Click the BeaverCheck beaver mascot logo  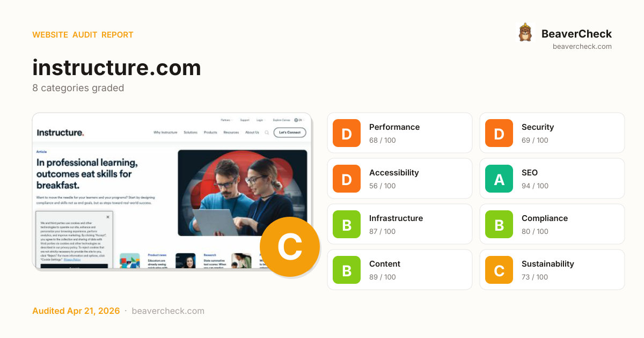525,33
